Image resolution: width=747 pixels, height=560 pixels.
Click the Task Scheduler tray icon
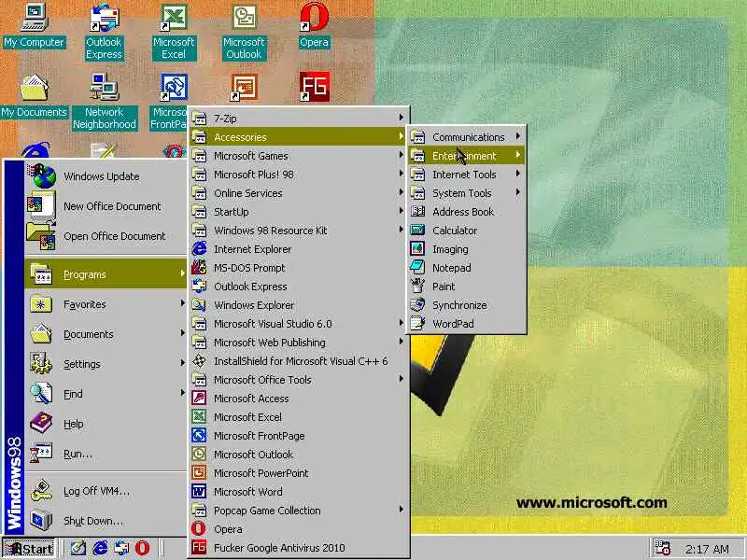click(663, 548)
